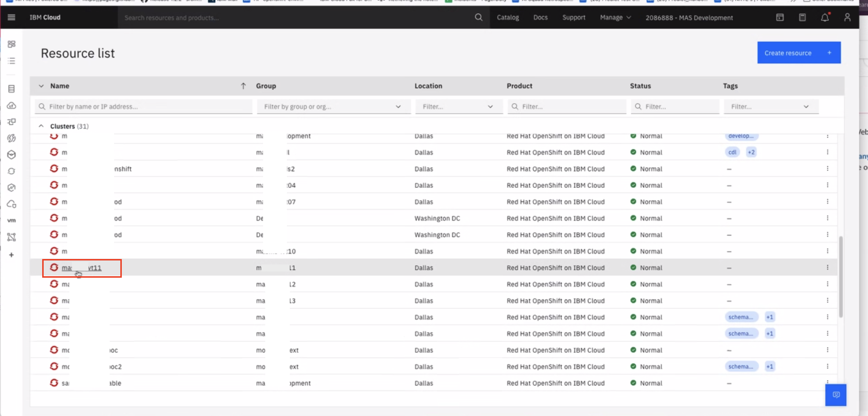Focus the Status filter field
Screen dimensions: 868x416
(675, 106)
